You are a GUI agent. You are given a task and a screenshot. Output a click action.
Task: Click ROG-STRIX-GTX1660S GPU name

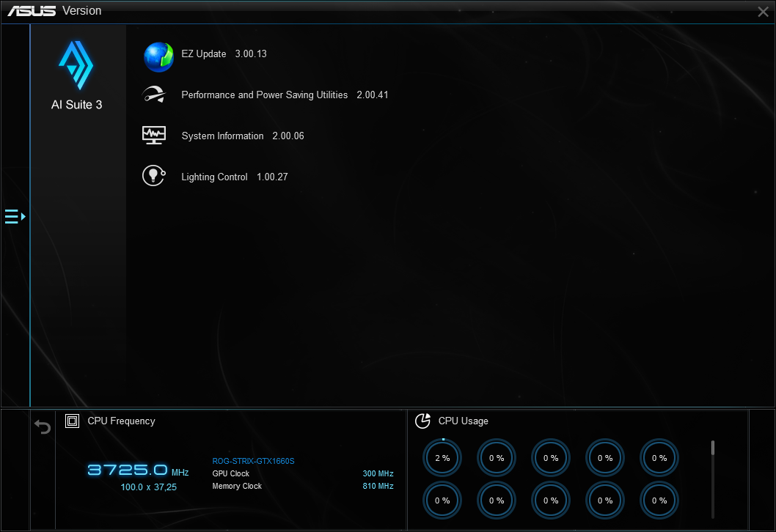point(253,461)
